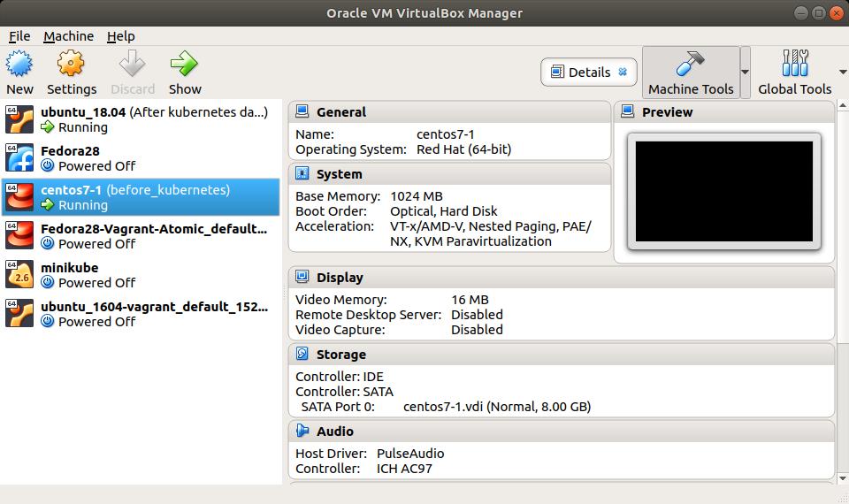Click the 'ICH AC97' controller value
Image resolution: width=849 pixels, height=504 pixels.
tap(404, 469)
